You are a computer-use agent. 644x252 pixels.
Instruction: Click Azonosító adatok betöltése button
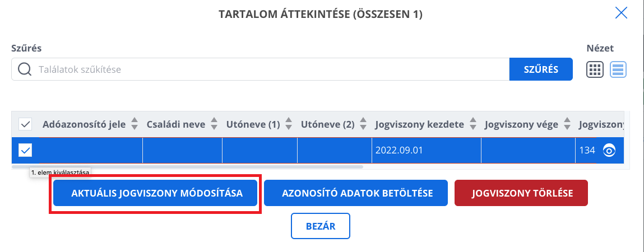[356, 193]
